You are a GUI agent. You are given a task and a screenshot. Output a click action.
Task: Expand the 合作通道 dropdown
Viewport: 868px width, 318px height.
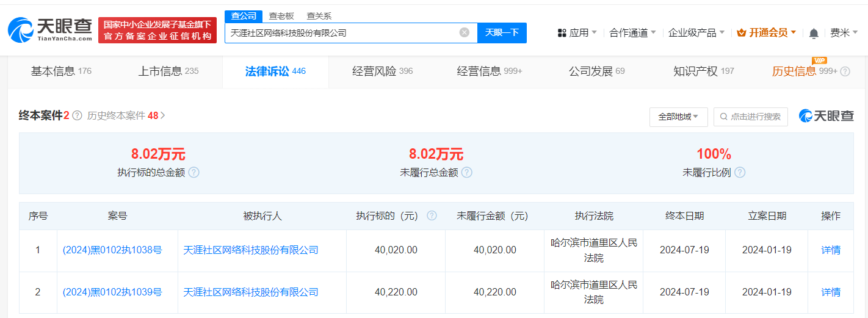632,33
